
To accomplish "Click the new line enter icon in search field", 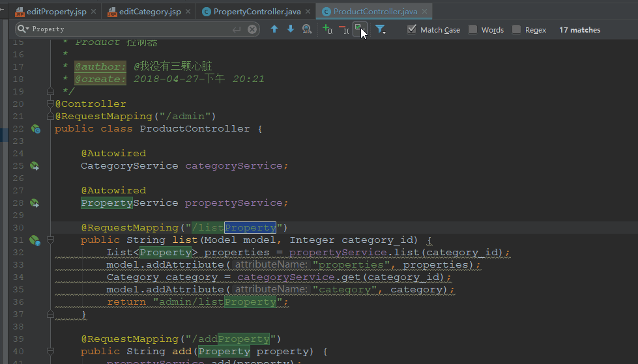I will 237,29.
